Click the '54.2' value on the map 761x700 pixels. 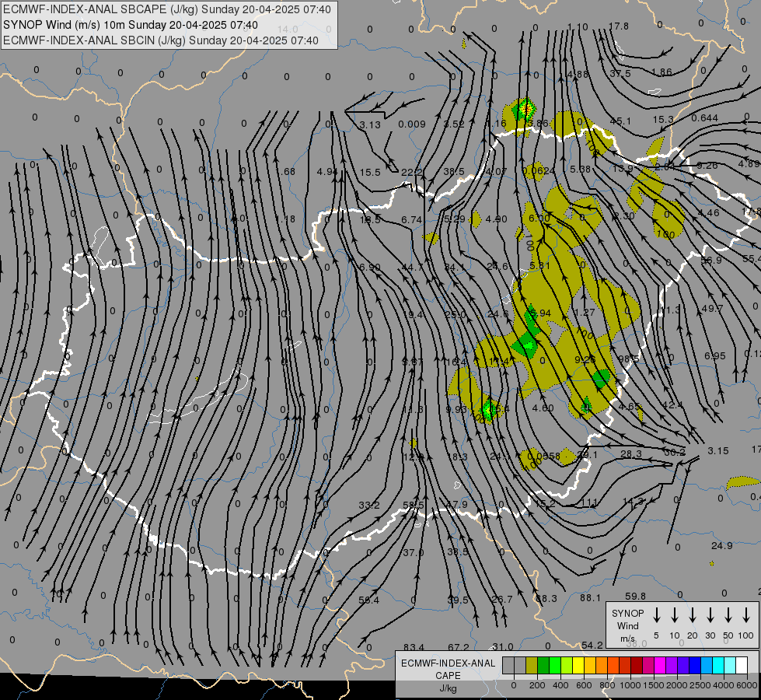click(x=592, y=645)
